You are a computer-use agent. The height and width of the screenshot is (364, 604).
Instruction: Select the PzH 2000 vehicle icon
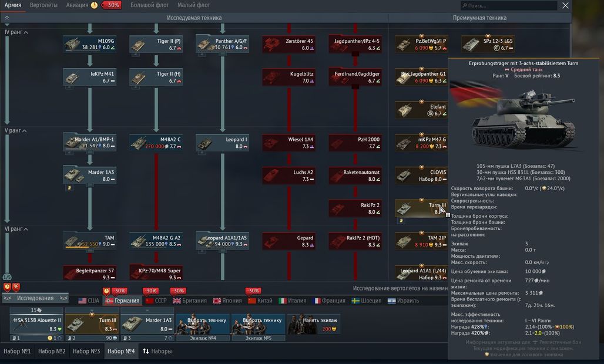[x=355, y=142]
